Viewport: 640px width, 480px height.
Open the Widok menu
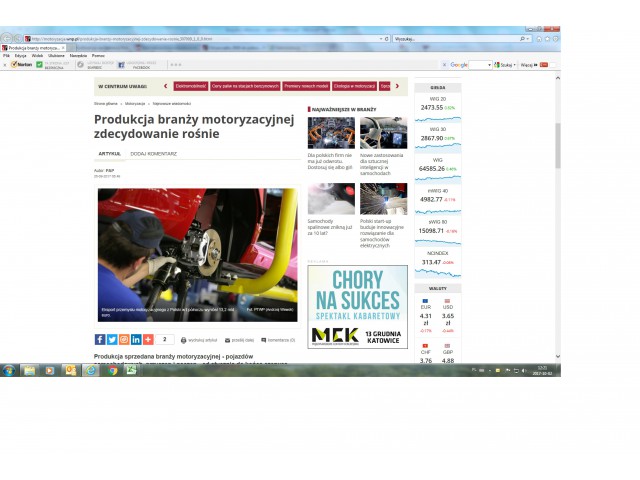pyautogui.click(x=37, y=55)
